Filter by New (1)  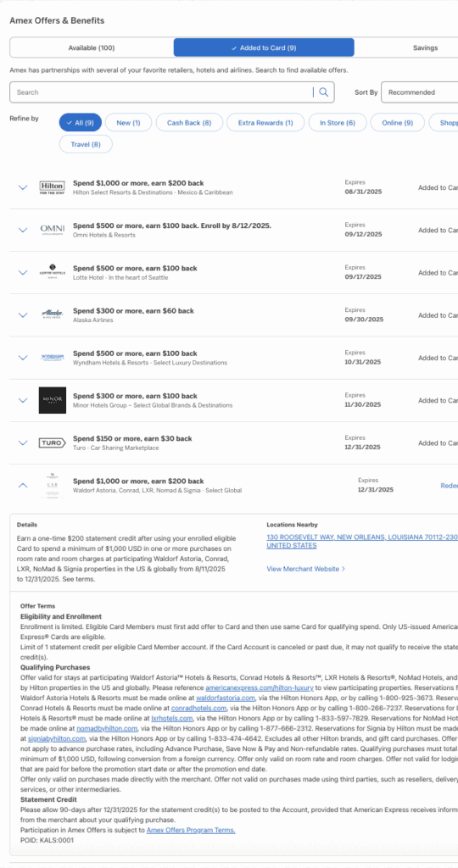tap(128, 122)
